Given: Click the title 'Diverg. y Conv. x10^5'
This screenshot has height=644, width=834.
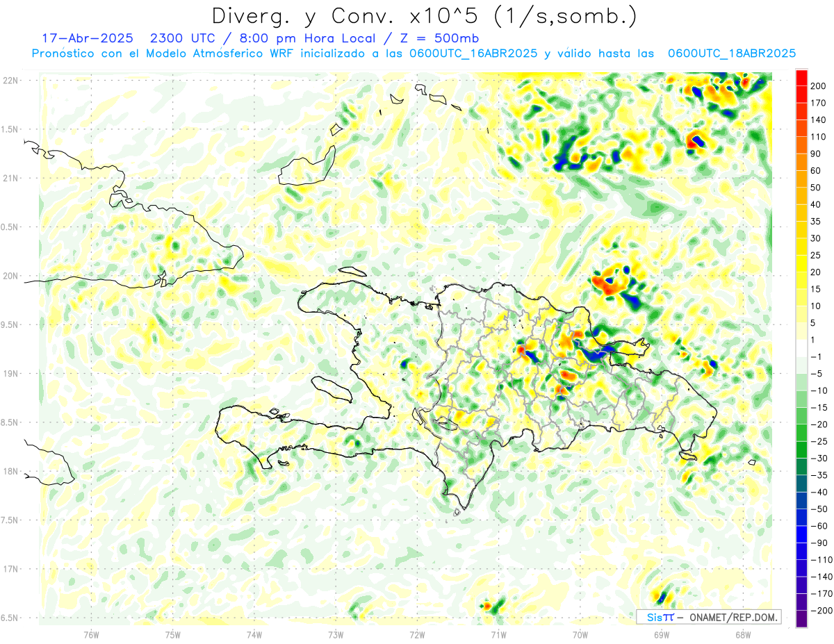Looking at the screenshot, I should click(341, 16).
